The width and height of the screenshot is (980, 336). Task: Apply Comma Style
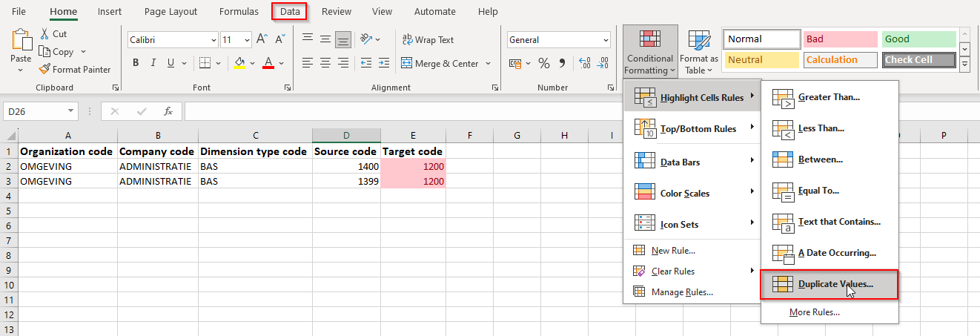pos(562,63)
